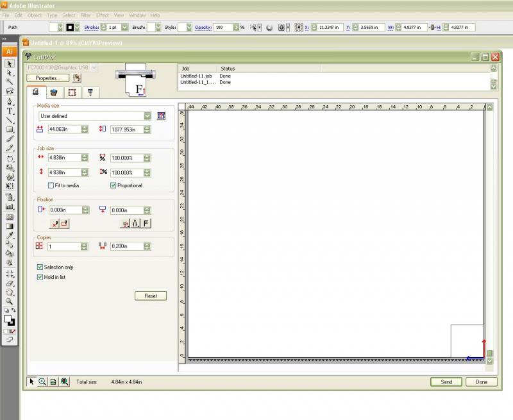Click the Cut/Plot zoom in icon
Viewport: 513px width, 420px height.
point(42,382)
